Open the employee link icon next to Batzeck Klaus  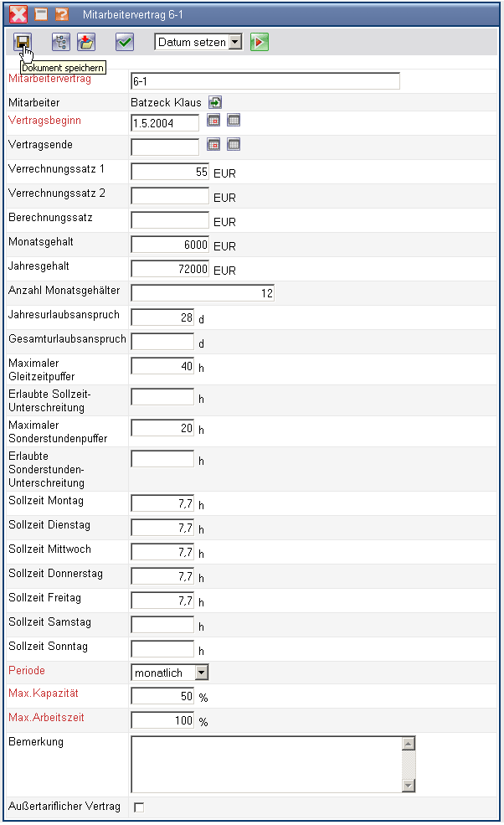(x=215, y=102)
